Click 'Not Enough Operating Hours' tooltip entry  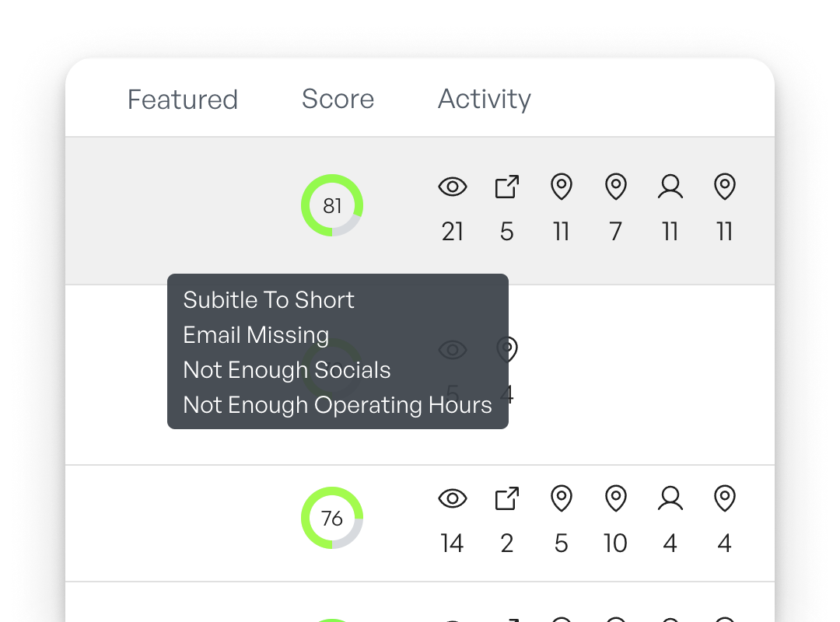pyautogui.click(x=337, y=405)
